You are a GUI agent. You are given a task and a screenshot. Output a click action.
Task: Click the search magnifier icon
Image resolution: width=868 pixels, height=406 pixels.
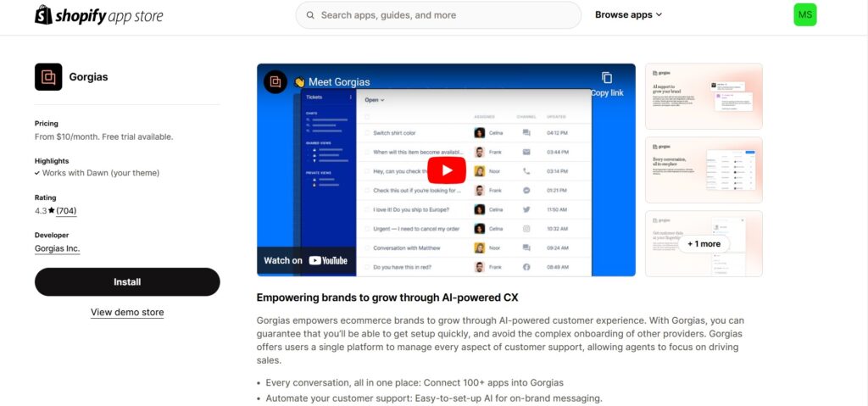pyautogui.click(x=310, y=15)
